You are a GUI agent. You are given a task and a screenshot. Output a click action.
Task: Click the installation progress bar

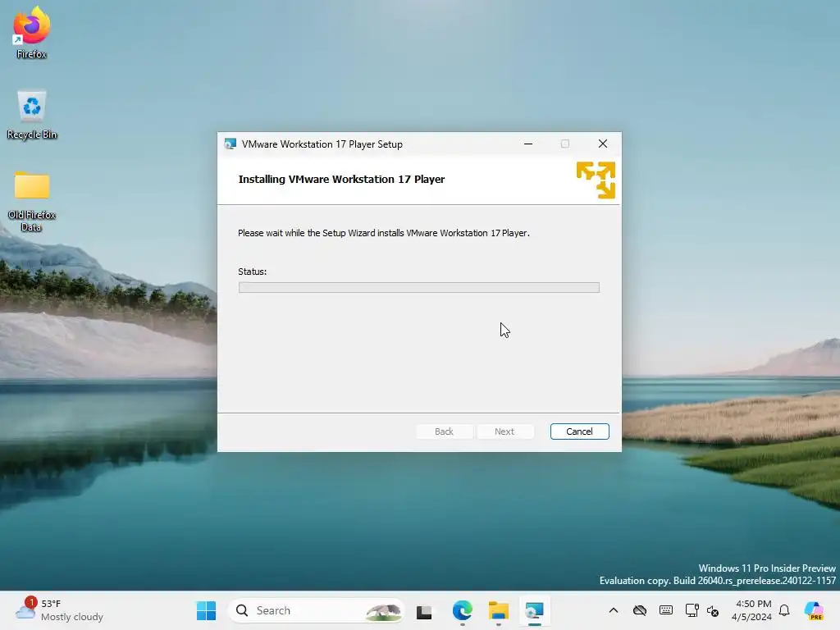pyautogui.click(x=419, y=288)
